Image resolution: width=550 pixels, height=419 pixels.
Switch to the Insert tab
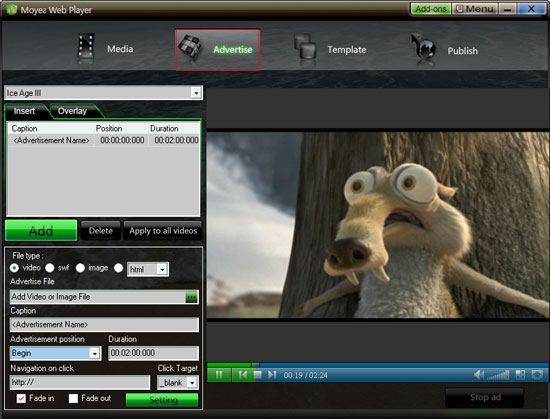click(x=25, y=111)
